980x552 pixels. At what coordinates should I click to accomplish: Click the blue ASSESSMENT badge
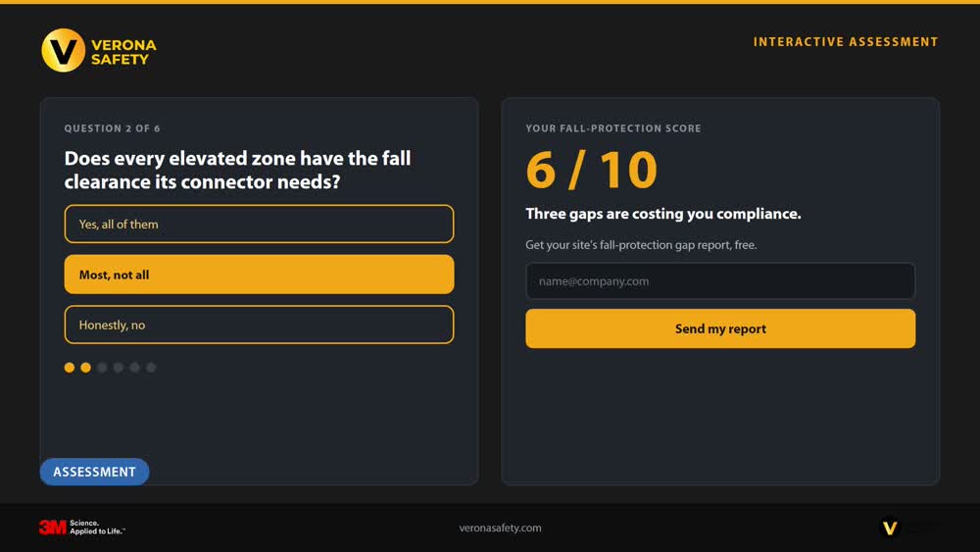coord(94,472)
